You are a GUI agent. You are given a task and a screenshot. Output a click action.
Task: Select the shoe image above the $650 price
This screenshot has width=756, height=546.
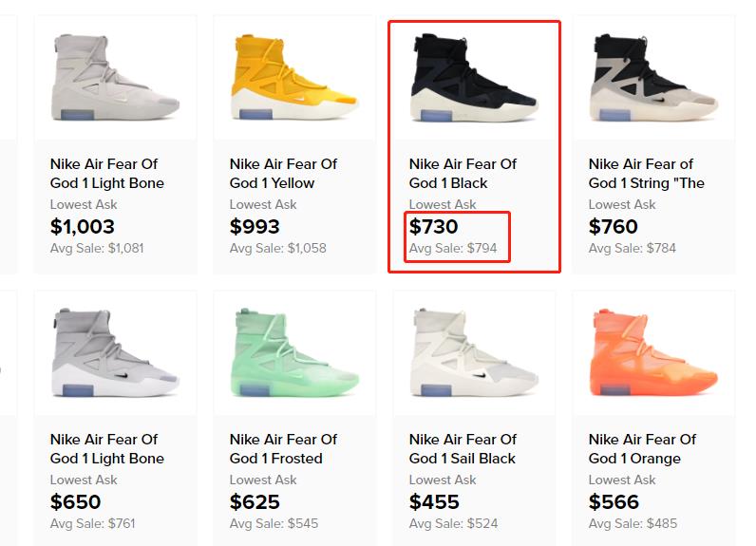click(x=115, y=354)
